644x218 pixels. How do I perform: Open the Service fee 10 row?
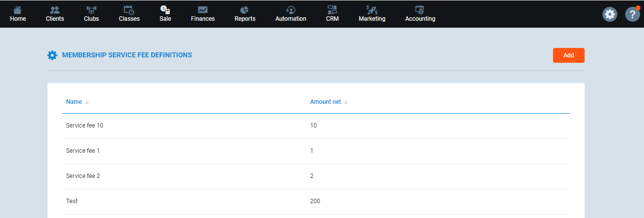[x=85, y=126]
